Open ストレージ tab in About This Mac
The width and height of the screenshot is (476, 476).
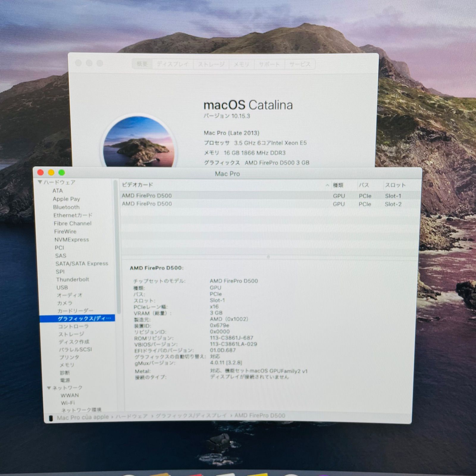point(211,64)
